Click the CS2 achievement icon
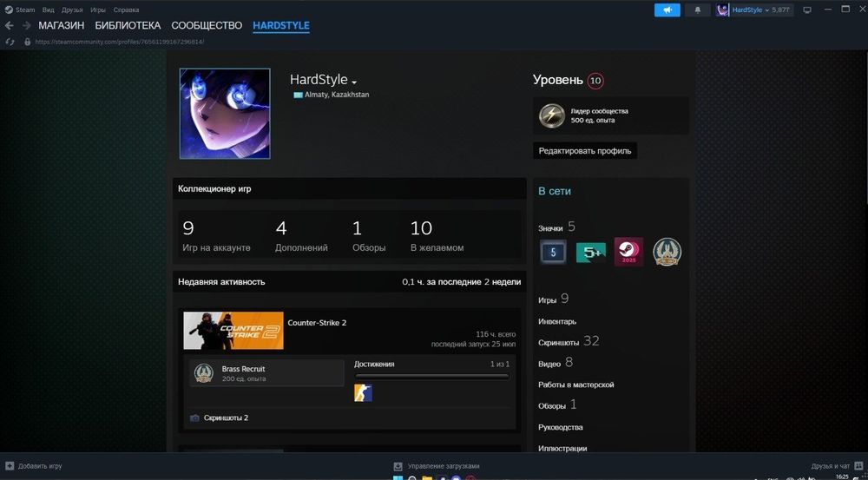Image resolution: width=868 pixels, height=480 pixels. (363, 393)
